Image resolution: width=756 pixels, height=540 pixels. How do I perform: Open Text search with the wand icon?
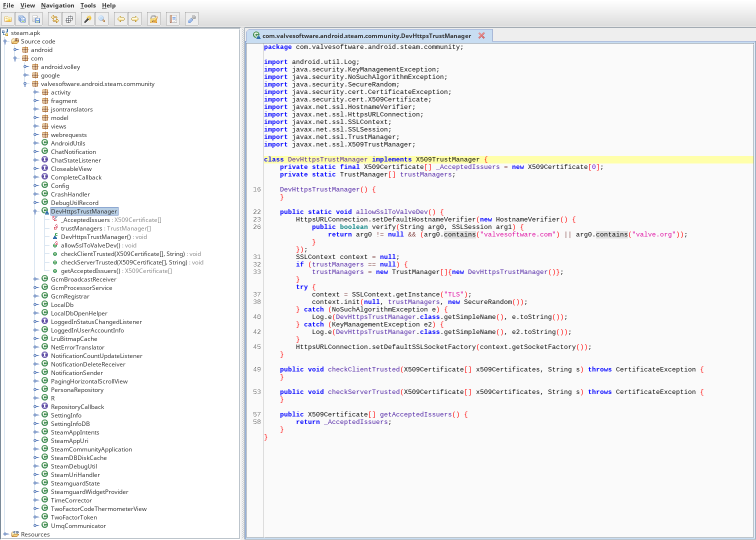(87, 19)
